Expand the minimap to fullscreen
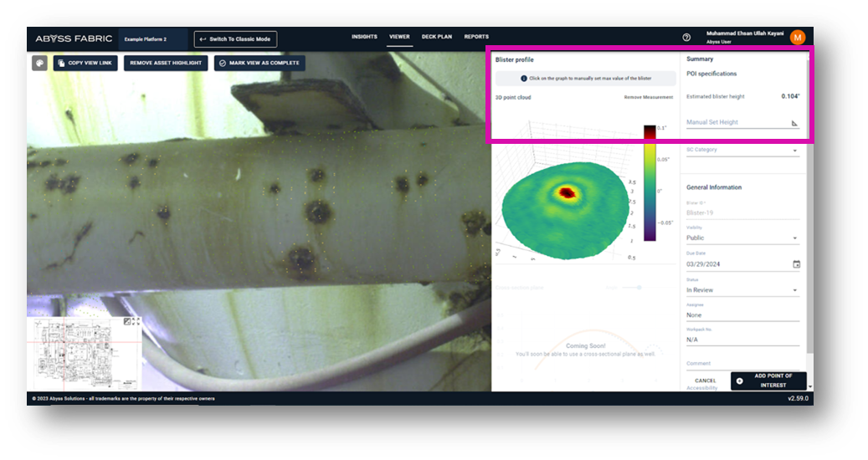Viewport: 868px width, 460px height. click(136, 321)
